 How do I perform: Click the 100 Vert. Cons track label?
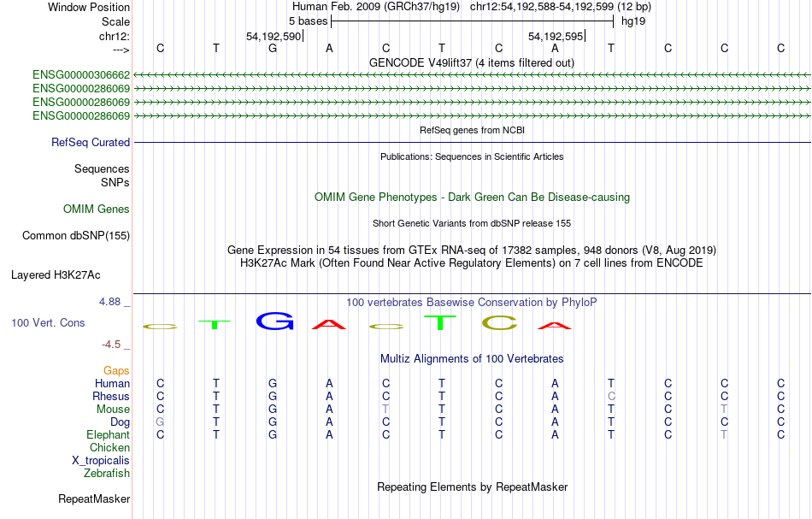point(48,322)
